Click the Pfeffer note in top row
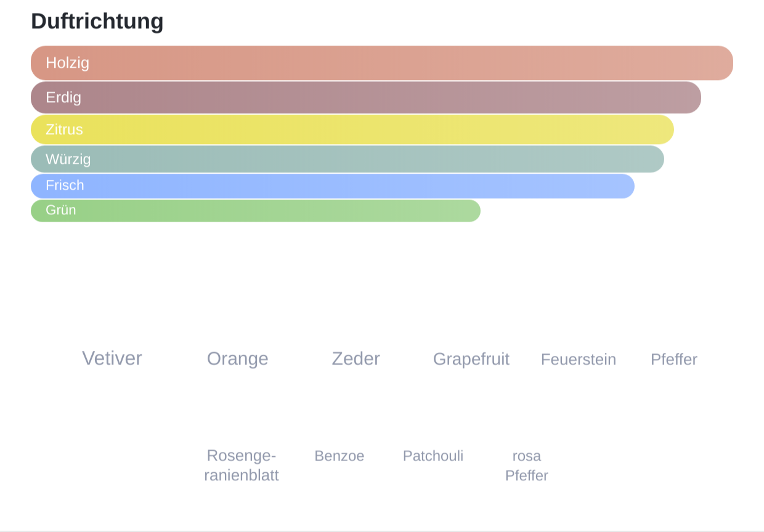 674,360
